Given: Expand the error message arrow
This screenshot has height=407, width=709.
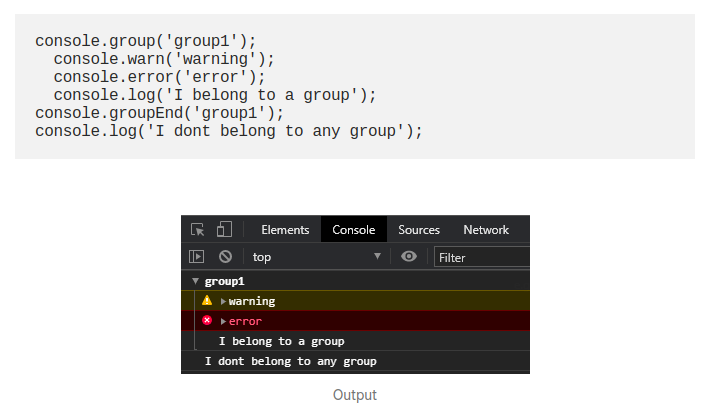Looking at the screenshot, I should tap(223, 321).
